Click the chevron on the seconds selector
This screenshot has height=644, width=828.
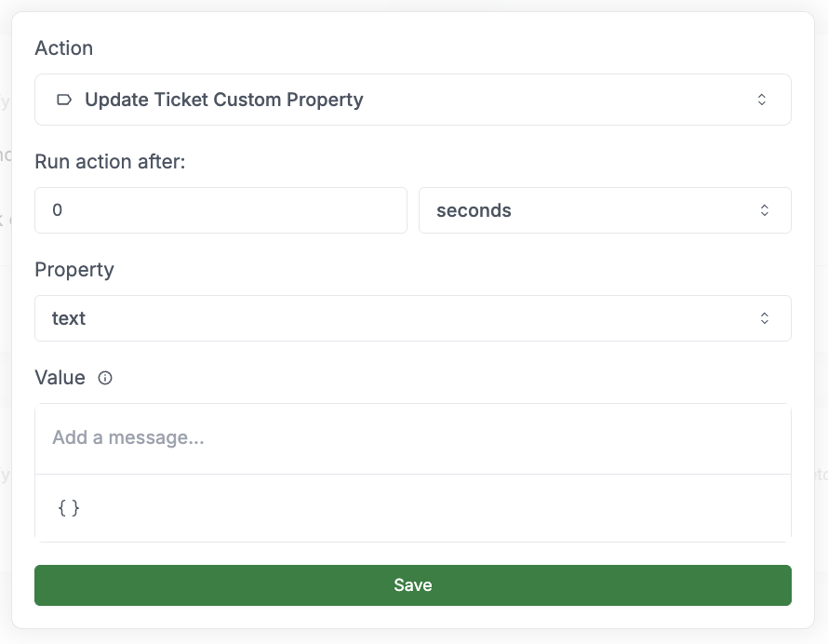pos(765,210)
